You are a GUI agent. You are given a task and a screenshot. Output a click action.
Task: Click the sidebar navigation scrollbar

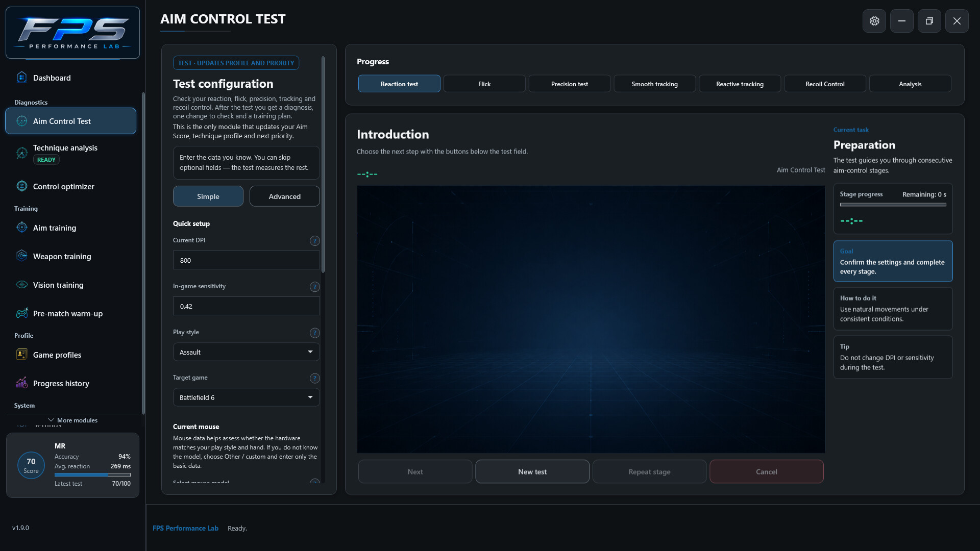click(x=143, y=253)
